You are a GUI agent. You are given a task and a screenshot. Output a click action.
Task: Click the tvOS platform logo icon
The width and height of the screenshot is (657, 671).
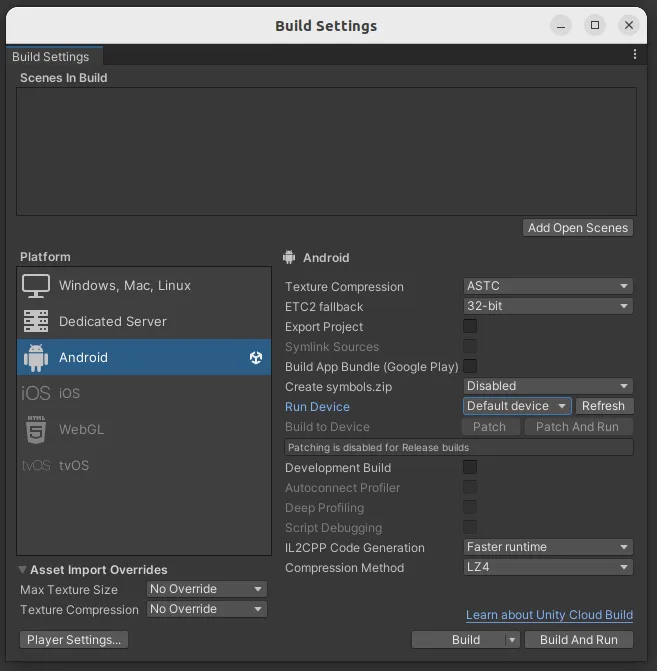(36, 465)
